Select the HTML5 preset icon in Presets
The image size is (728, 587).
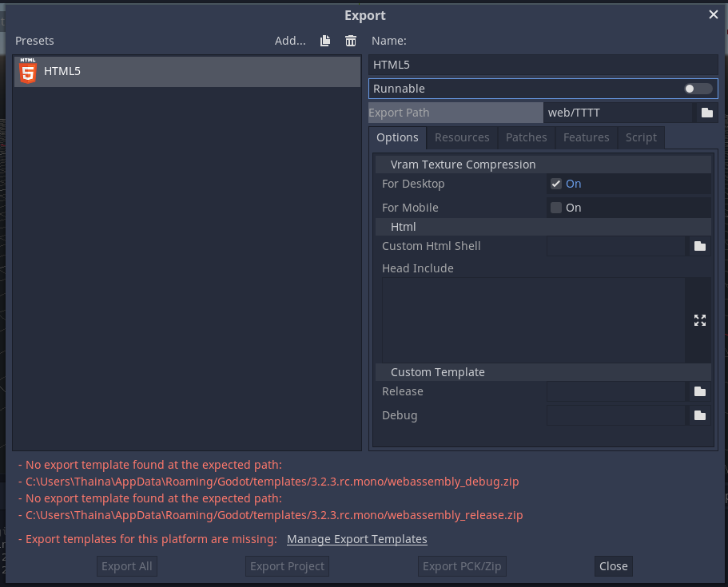pyautogui.click(x=27, y=71)
